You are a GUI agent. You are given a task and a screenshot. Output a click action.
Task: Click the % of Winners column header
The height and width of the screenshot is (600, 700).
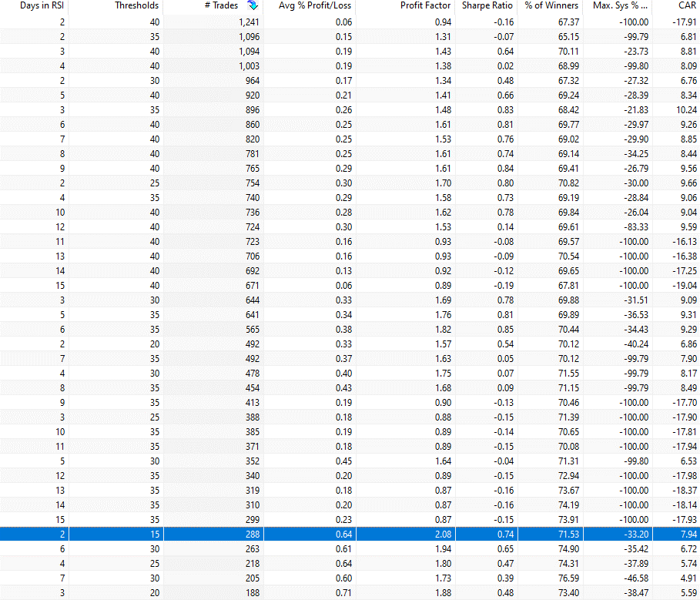[x=551, y=6]
